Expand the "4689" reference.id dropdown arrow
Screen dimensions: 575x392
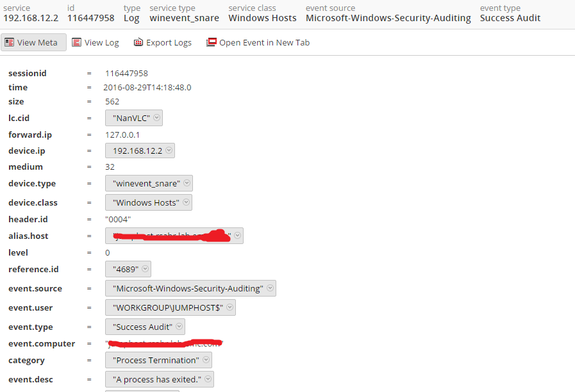(x=146, y=268)
